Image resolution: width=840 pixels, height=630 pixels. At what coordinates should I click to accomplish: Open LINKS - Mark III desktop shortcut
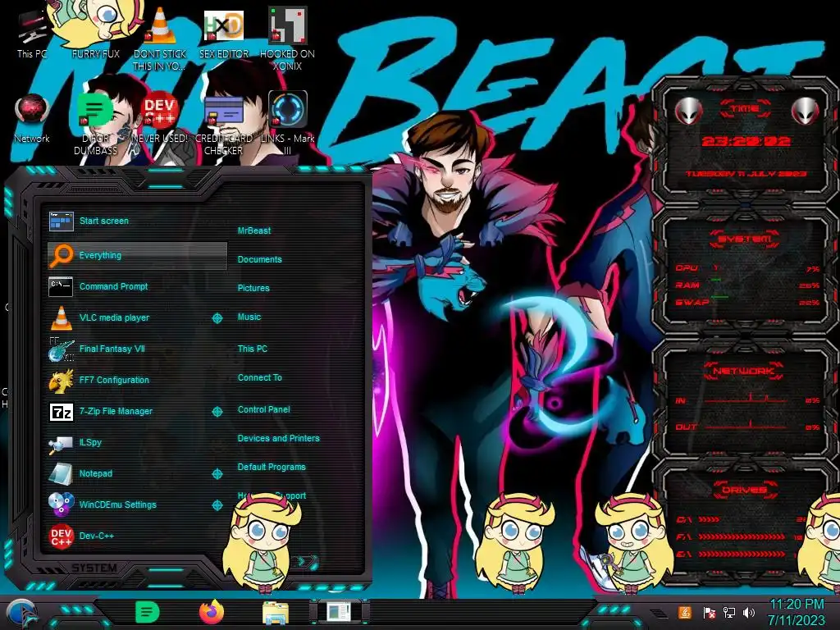tap(288, 123)
